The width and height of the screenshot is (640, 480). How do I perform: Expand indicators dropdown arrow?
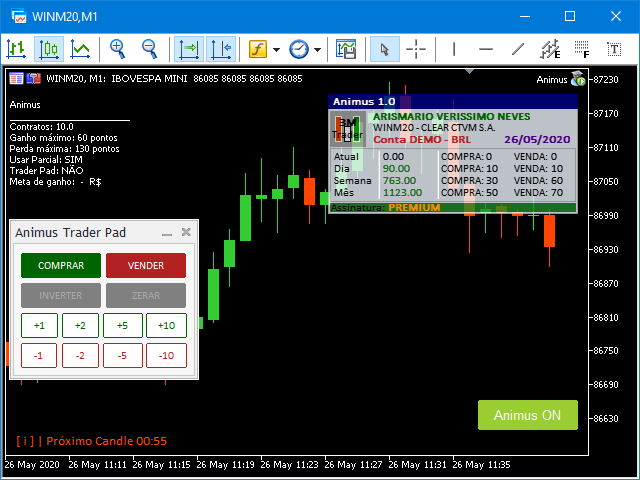pyautogui.click(x=276, y=50)
